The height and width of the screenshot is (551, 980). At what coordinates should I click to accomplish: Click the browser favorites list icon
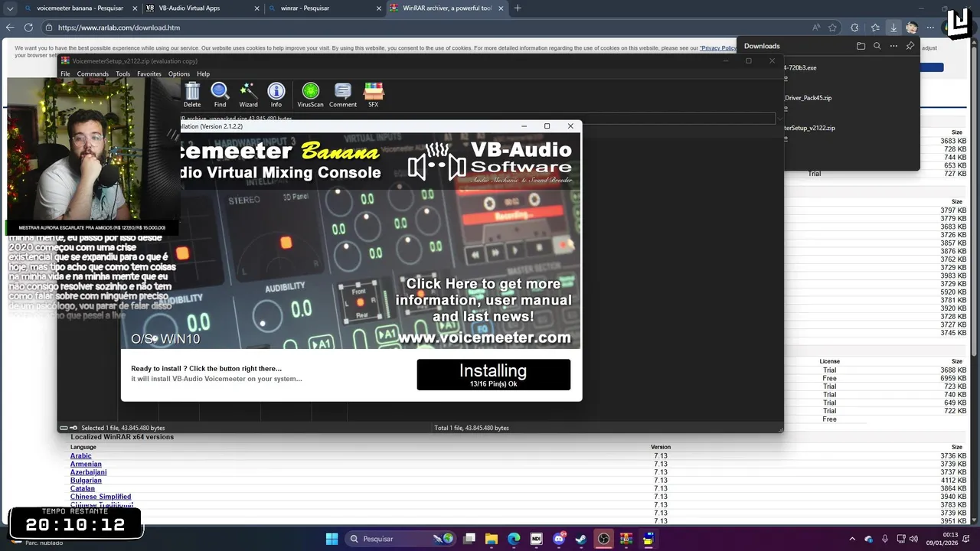(875, 28)
